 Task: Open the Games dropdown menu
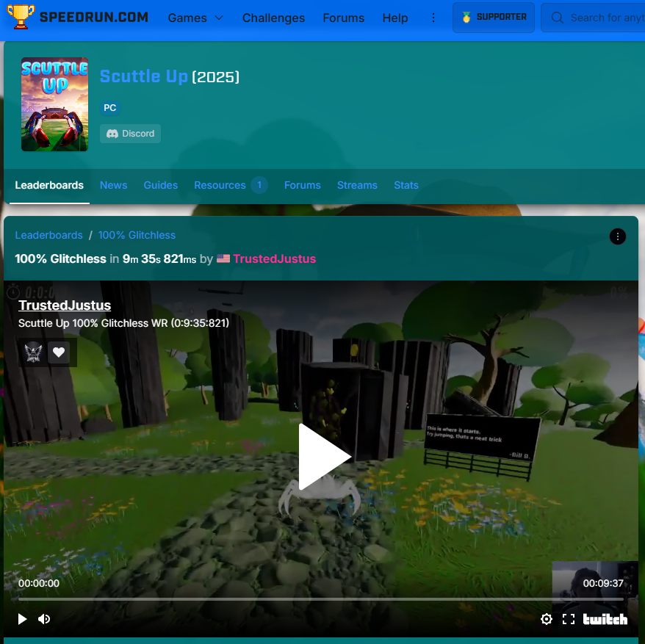tap(195, 18)
